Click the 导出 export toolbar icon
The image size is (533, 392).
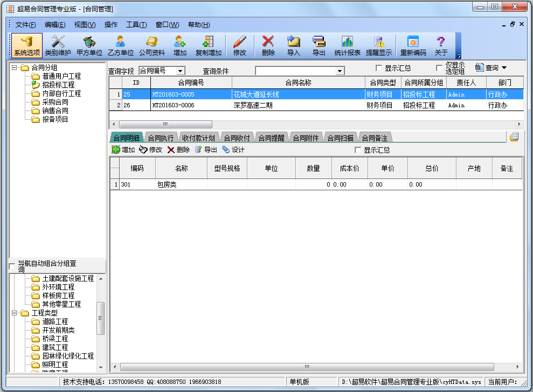[319, 45]
